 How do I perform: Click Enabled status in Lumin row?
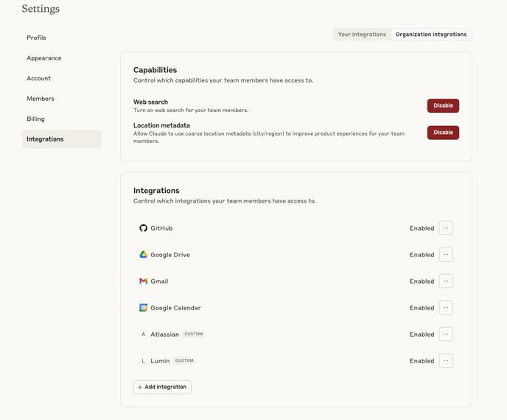422,361
